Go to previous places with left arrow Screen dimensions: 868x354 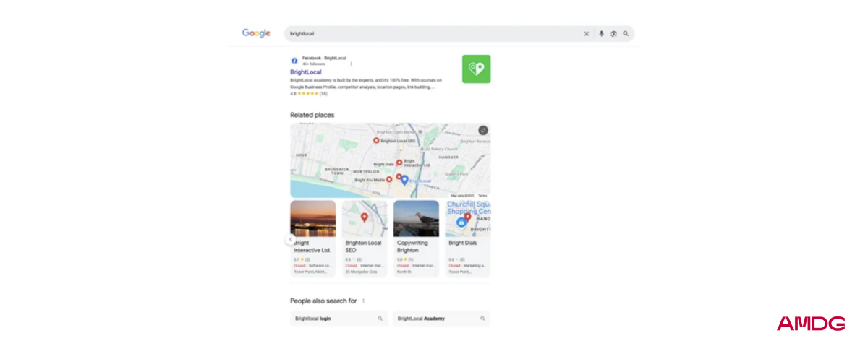(291, 239)
